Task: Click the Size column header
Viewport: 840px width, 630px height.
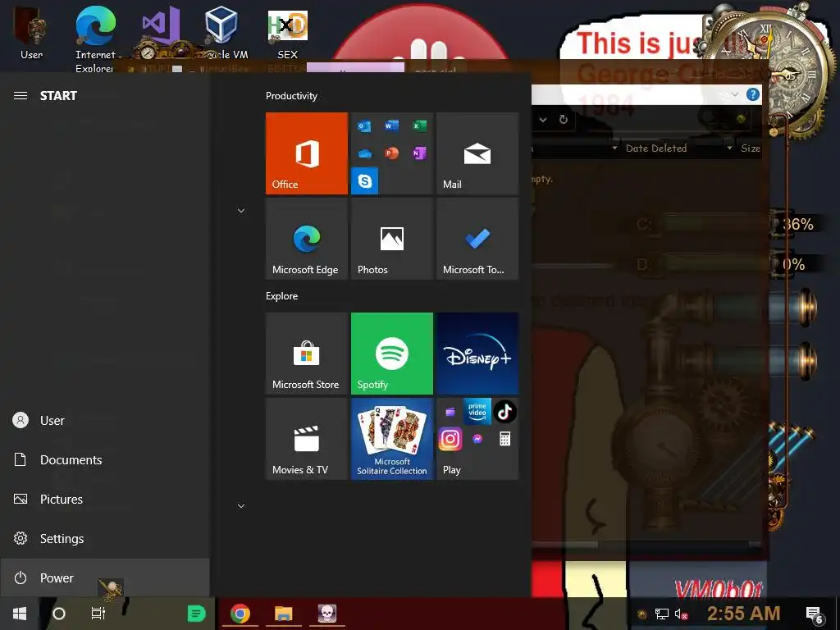Action: 750,148
